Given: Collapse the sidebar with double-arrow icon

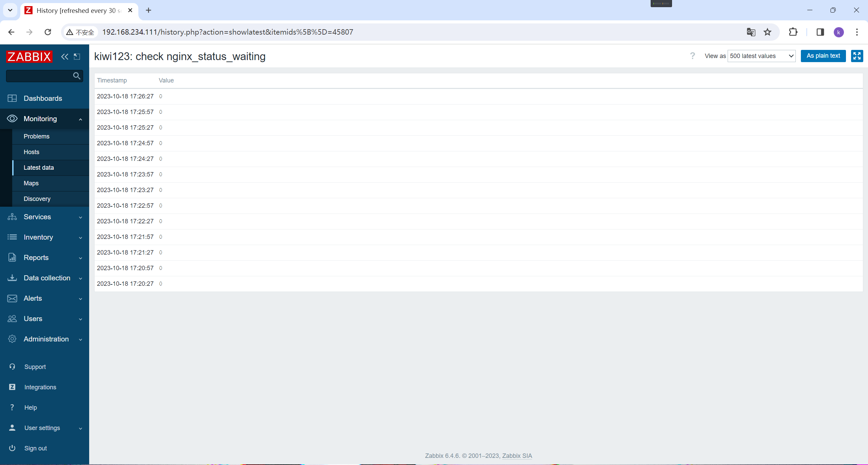Looking at the screenshot, I should [x=64, y=57].
